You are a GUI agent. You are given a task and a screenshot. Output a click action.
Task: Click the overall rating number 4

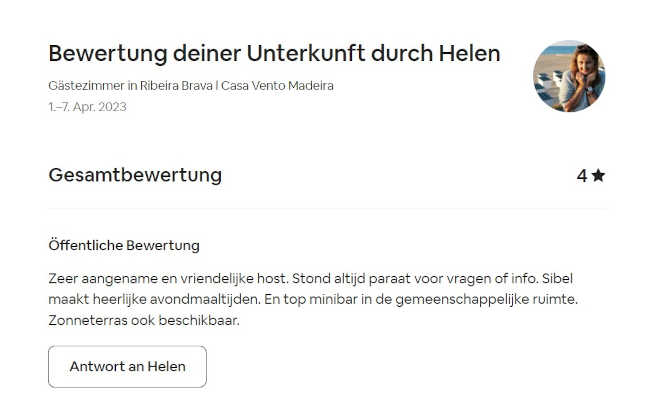pos(582,176)
